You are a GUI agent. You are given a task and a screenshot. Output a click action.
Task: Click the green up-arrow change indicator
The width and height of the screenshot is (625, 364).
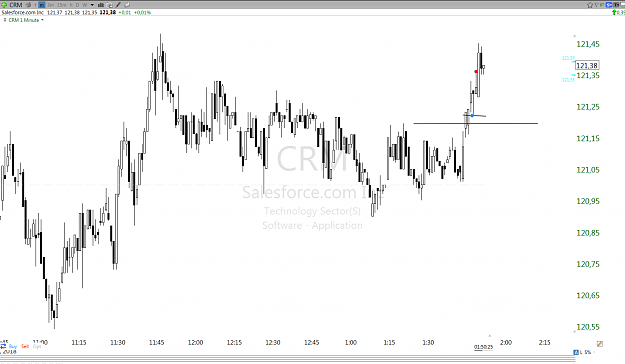pos(614,12)
